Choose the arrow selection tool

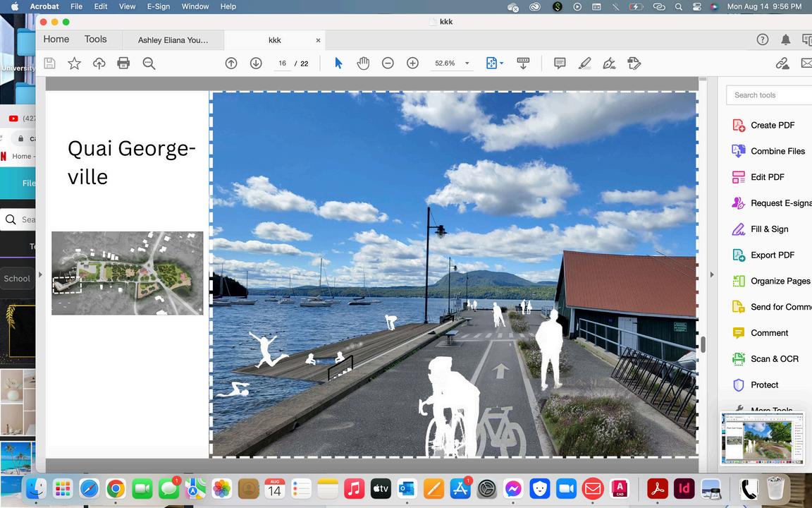pos(338,64)
